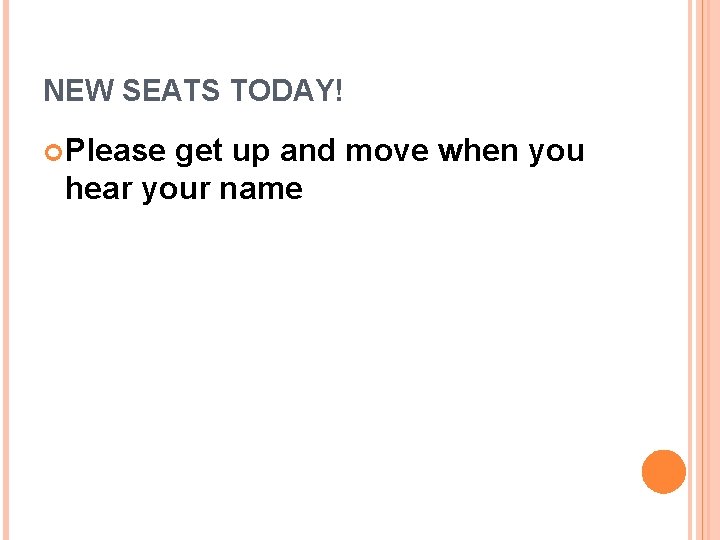Click the word TODAY! in title
The width and height of the screenshot is (720, 540).
pos(287,90)
